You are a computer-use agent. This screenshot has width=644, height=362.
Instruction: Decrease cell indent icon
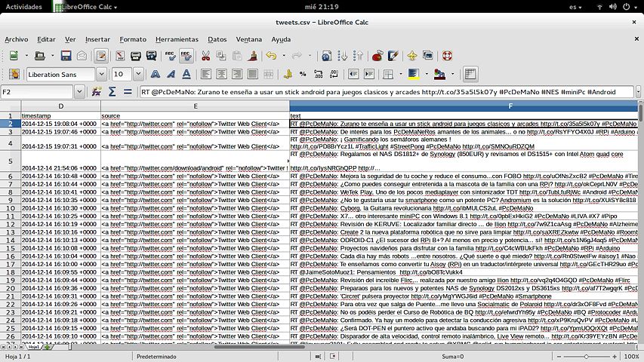tap(353, 75)
